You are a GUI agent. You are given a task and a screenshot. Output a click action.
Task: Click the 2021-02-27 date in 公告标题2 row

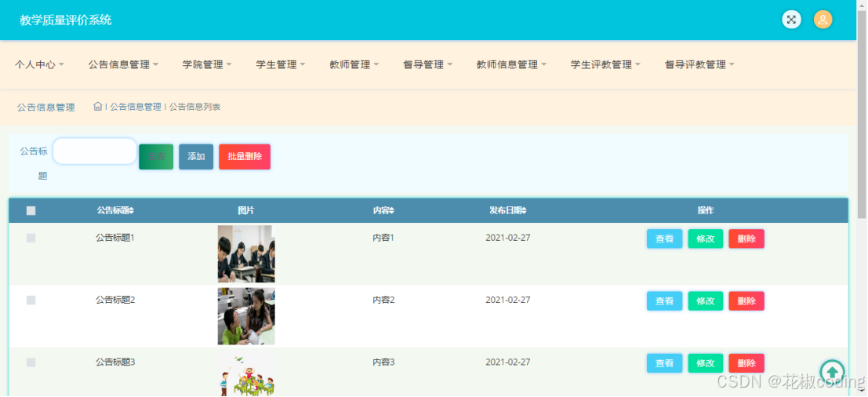[507, 300]
